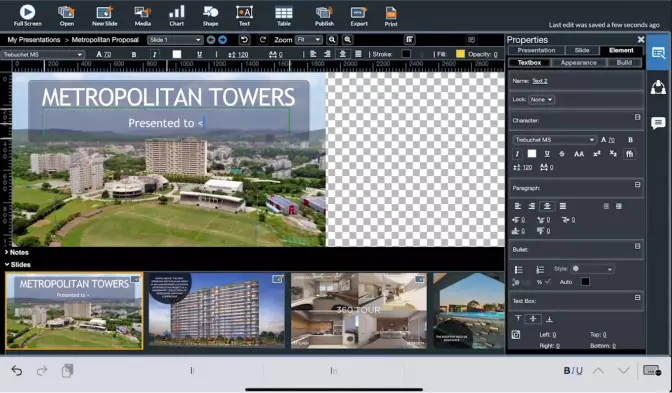Open the Trebuchet MS font dropdown in the format bar
This screenshot has height=393, width=672.
[x=42, y=54]
